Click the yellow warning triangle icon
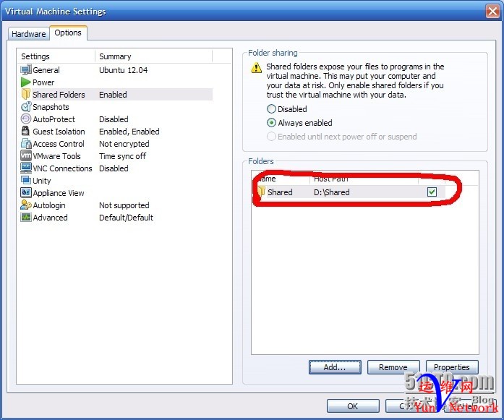 [x=256, y=67]
